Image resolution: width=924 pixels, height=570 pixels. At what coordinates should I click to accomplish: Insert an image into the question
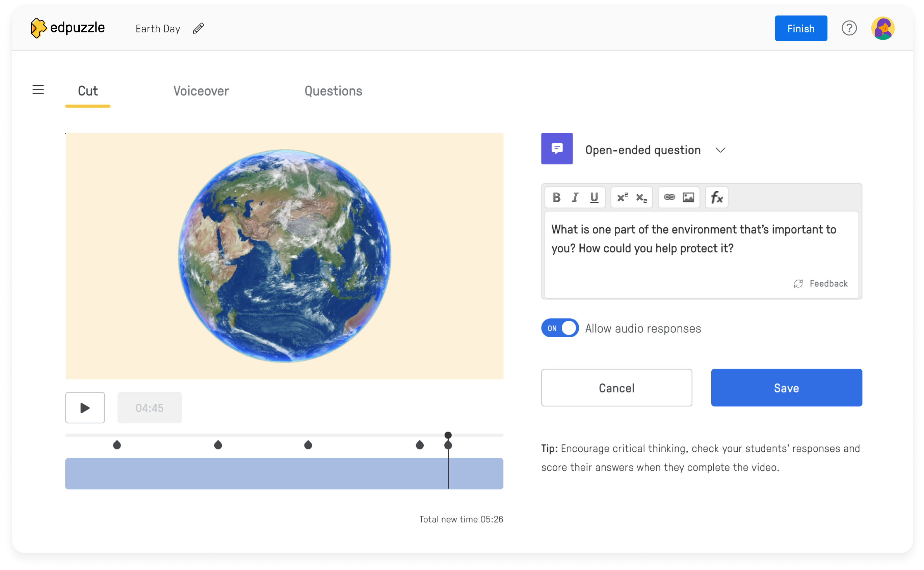pos(689,197)
